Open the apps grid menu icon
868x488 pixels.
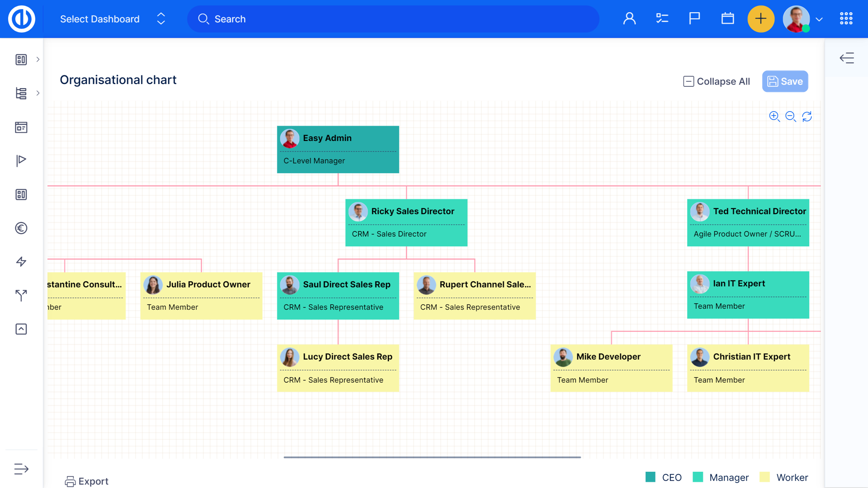(846, 19)
